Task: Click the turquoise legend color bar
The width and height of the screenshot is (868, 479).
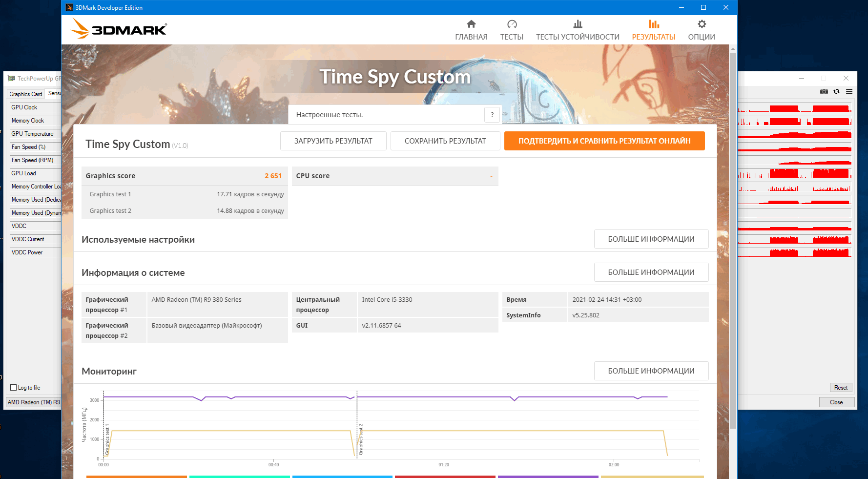Action: pyautogui.click(x=239, y=477)
